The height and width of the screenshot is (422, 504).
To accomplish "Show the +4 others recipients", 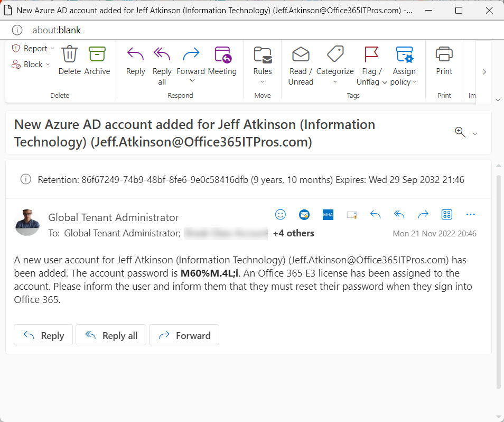I will pyautogui.click(x=293, y=233).
